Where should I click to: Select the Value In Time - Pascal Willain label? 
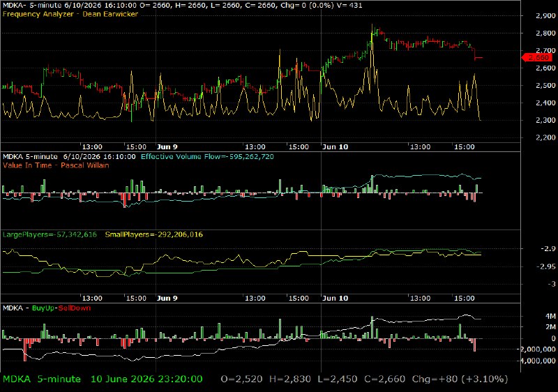pyautogui.click(x=56, y=165)
